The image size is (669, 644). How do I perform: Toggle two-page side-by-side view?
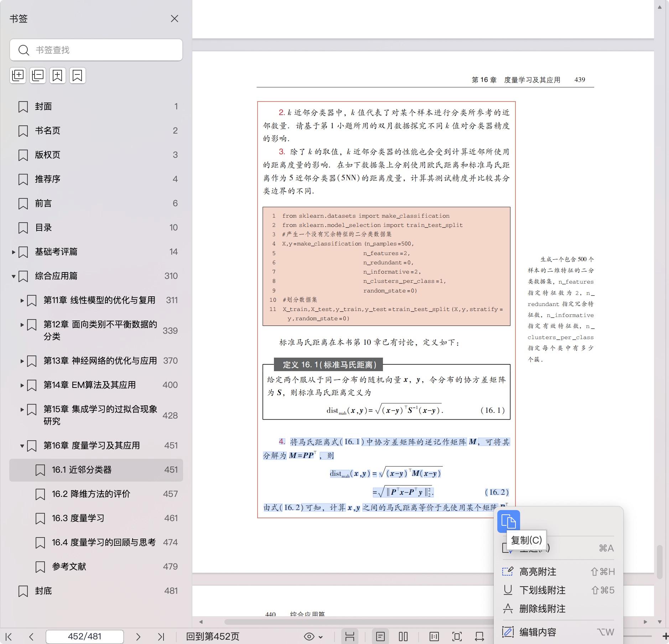(x=403, y=637)
